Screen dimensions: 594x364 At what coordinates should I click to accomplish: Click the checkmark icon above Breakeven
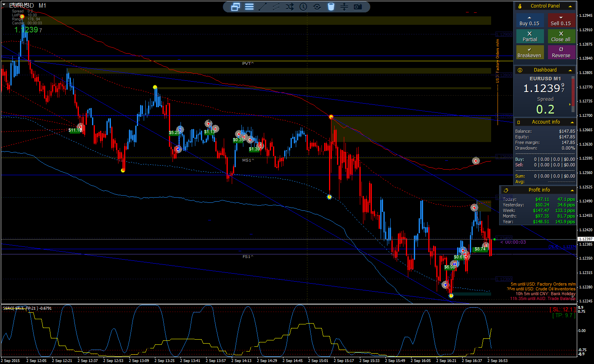pyautogui.click(x=530, y=50)
